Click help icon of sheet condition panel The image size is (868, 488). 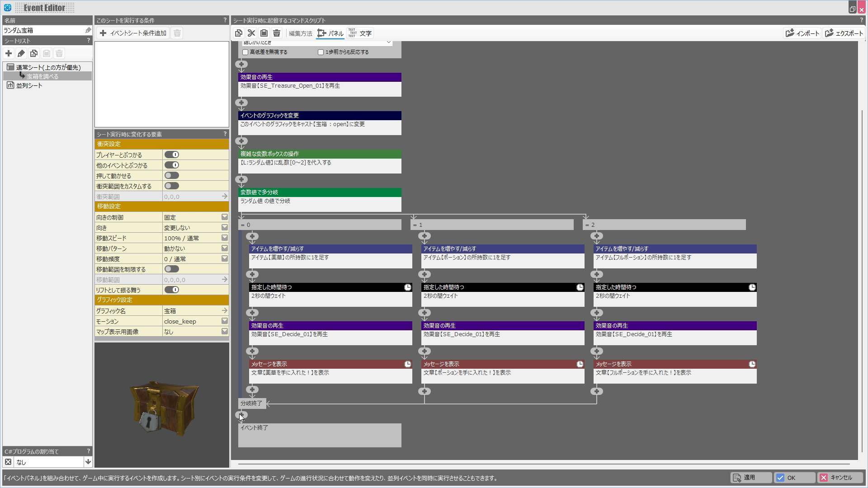click(225, 20)
